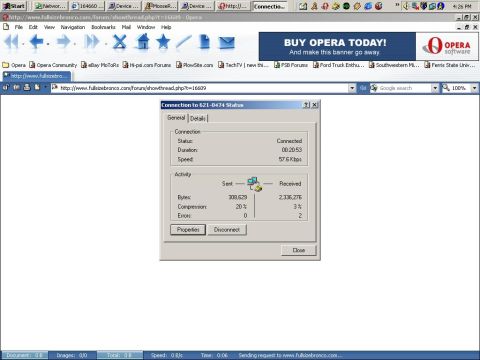Open the 100% zoom level dropdown
The image size is (480, 360).
click(x=474, y=88)
